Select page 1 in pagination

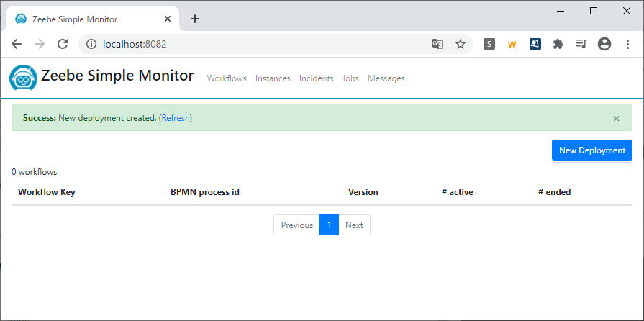(x=329, y=225)
